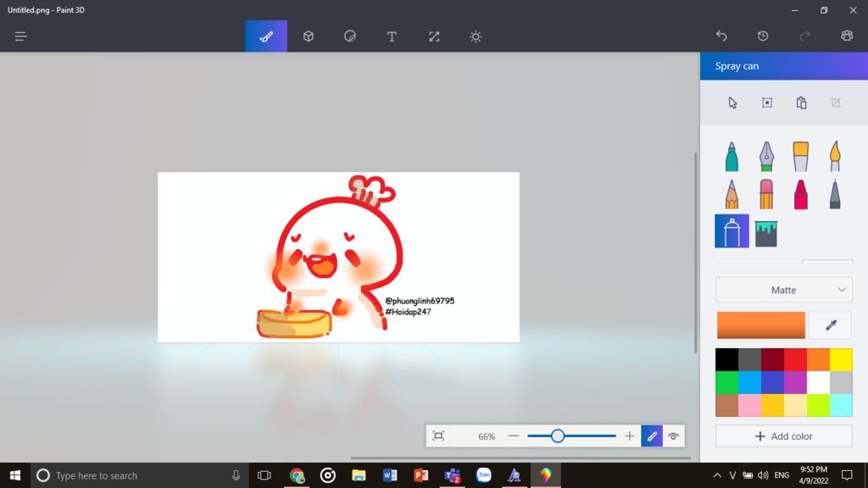Viewport: 868px width, 488px height.
Task: Activate the eyedropper color picker
Action: (x=831, y=324)
